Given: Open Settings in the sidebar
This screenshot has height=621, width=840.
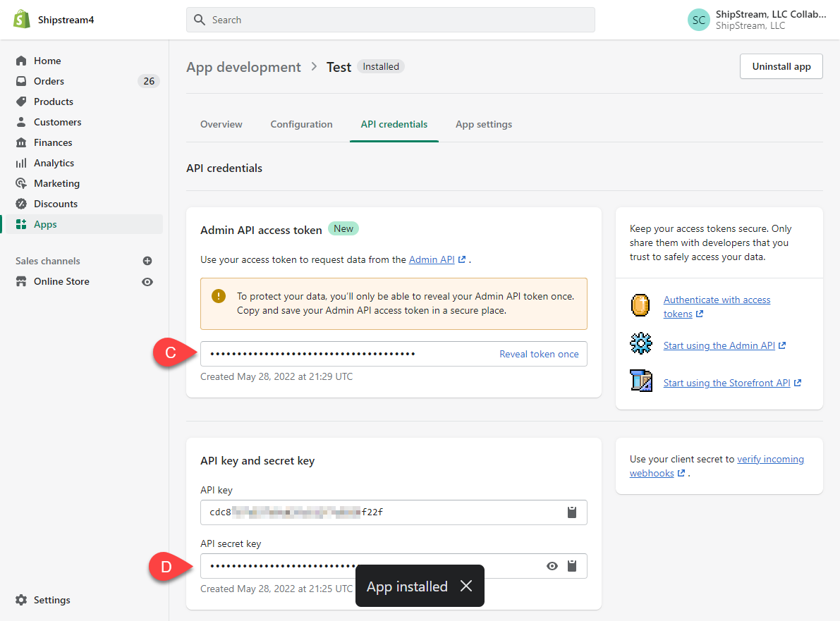Looking at the screenshot, I should coord(51,600).
